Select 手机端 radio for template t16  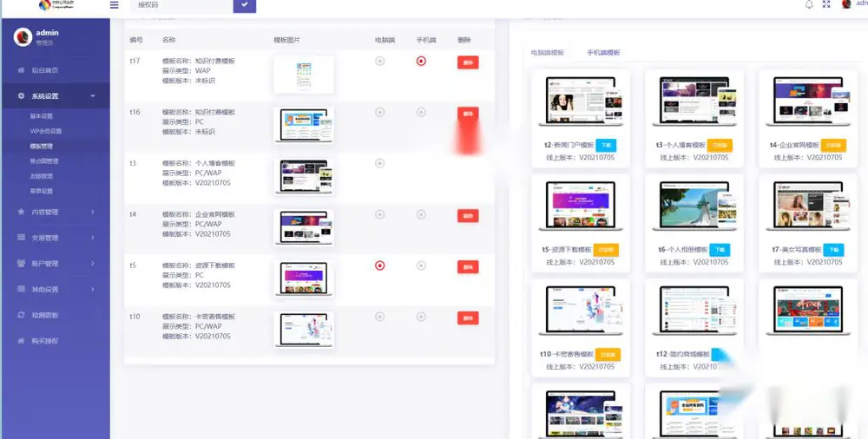coord(421,112)
